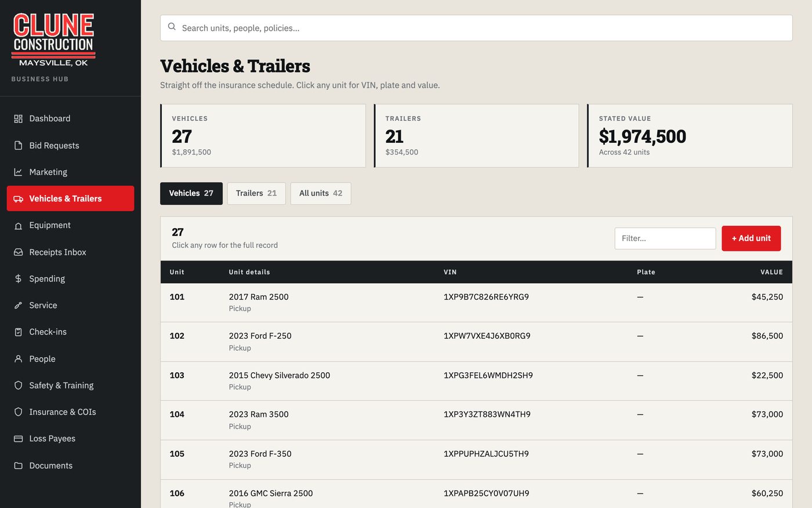Image resolution: width=812 pixels, height=508 pixels.
Task: Click VIN 1XPAPB25CY0V07UH9
Action: pyautogui.click(x=486, y=493)
